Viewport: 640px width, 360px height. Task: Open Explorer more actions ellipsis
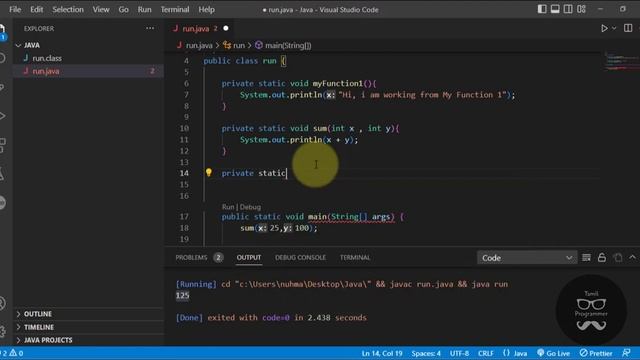pos(150,28)
